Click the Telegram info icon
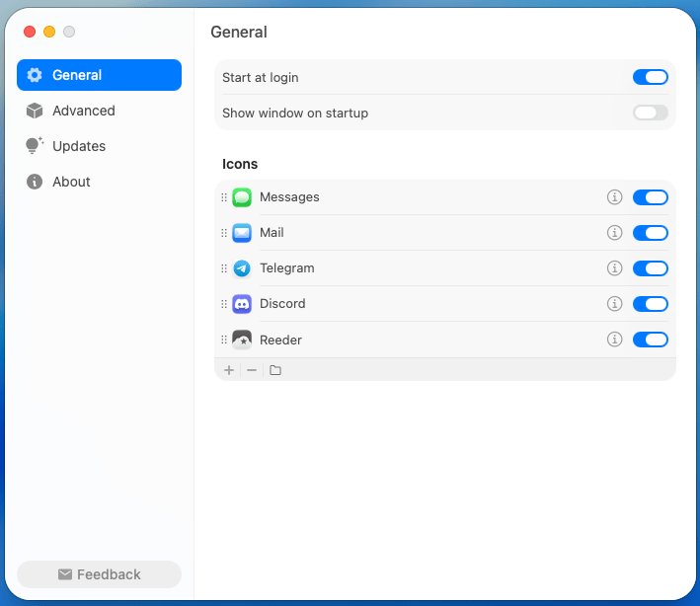The image size is (700, 606). click(614, 268)
